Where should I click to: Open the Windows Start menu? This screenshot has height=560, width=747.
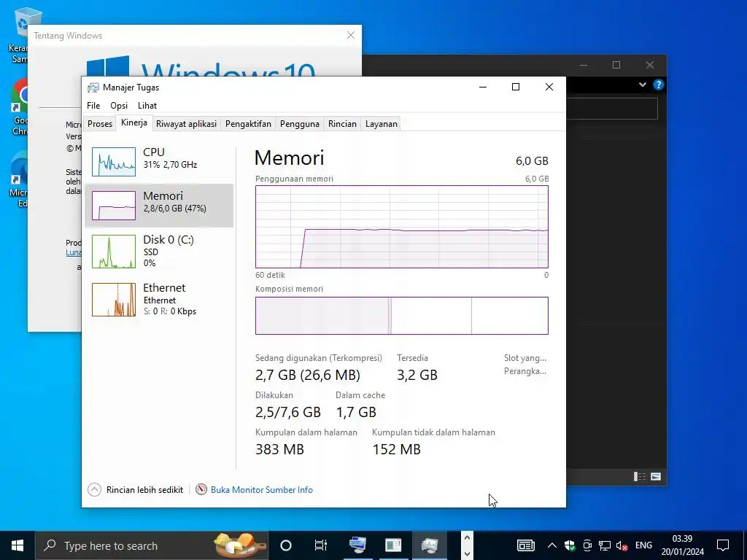click(18, 545)
